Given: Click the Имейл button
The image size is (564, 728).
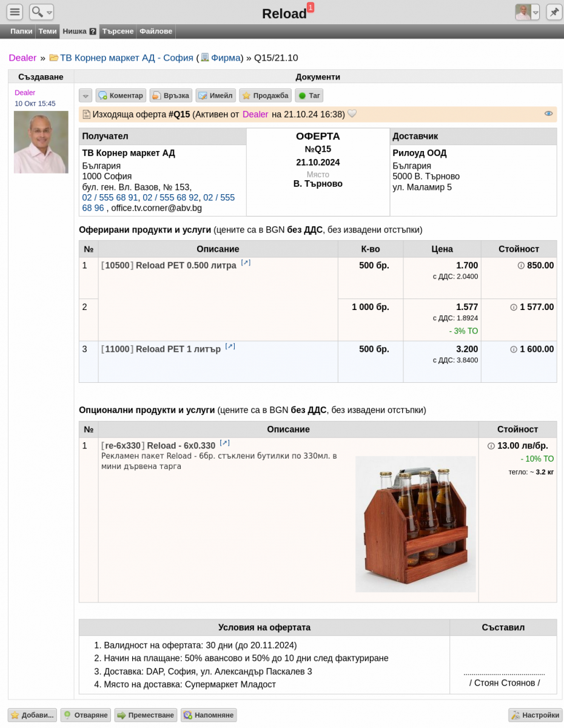Looking at the screenshot, I should pyautogui.click(x=215, y=96).
